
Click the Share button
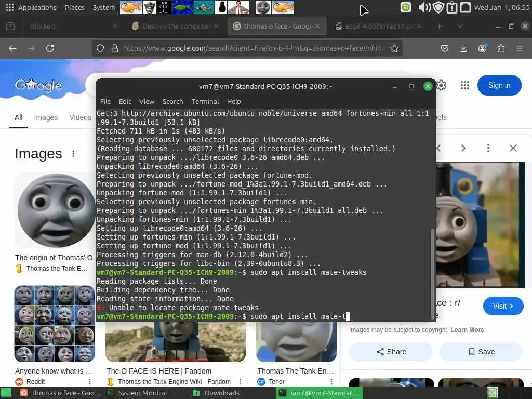[x=391, y=352]
